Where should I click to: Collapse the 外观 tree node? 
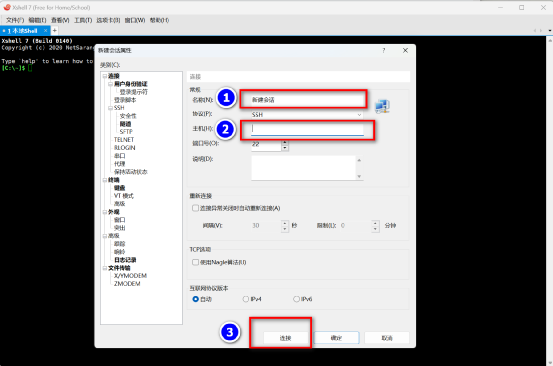[105, 212]
